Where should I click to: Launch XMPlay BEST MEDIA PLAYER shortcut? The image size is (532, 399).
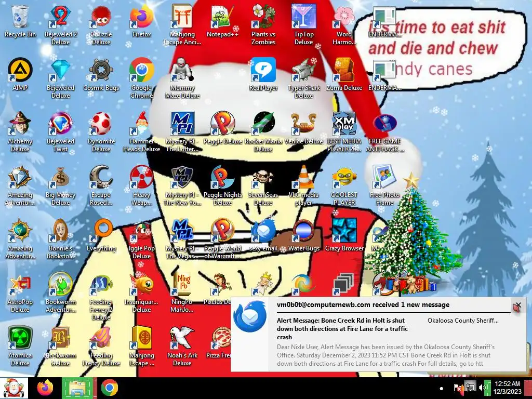[x=344, y=131]
